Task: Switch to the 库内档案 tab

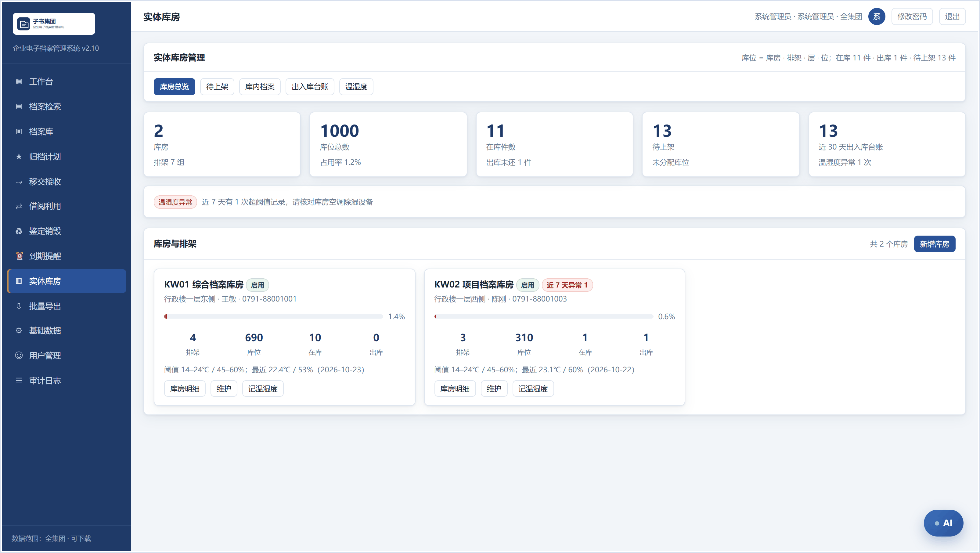Action: (260, 87)
